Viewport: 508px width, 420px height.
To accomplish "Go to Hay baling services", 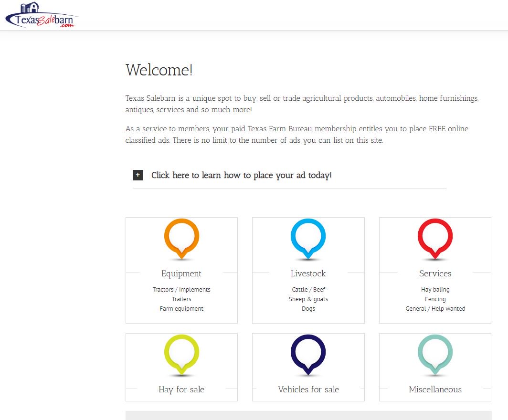I will point(435,290).
